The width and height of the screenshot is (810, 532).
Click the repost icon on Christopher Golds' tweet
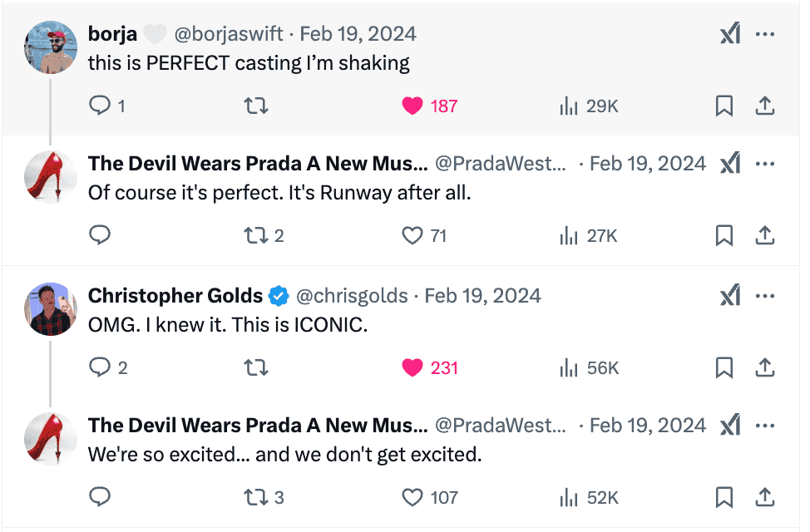tap(256, 367)
